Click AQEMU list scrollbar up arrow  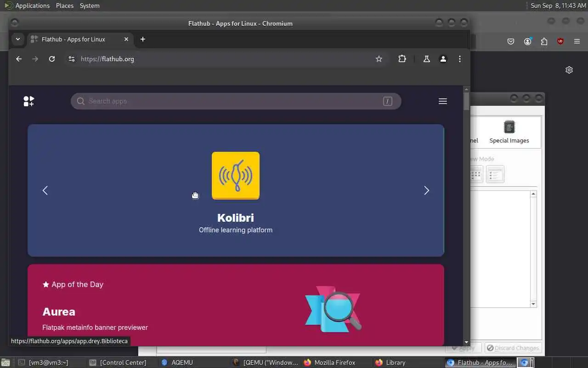pos(533,194)
